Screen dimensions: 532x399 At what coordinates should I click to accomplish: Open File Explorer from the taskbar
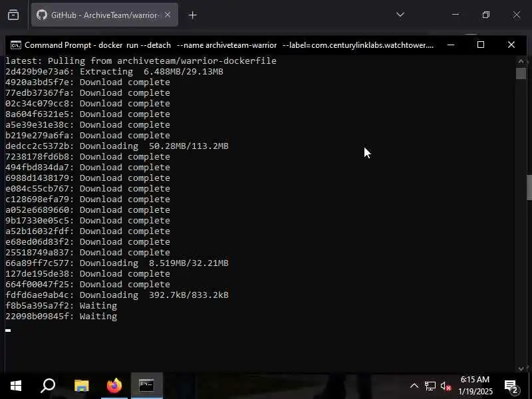coord(81,386)
